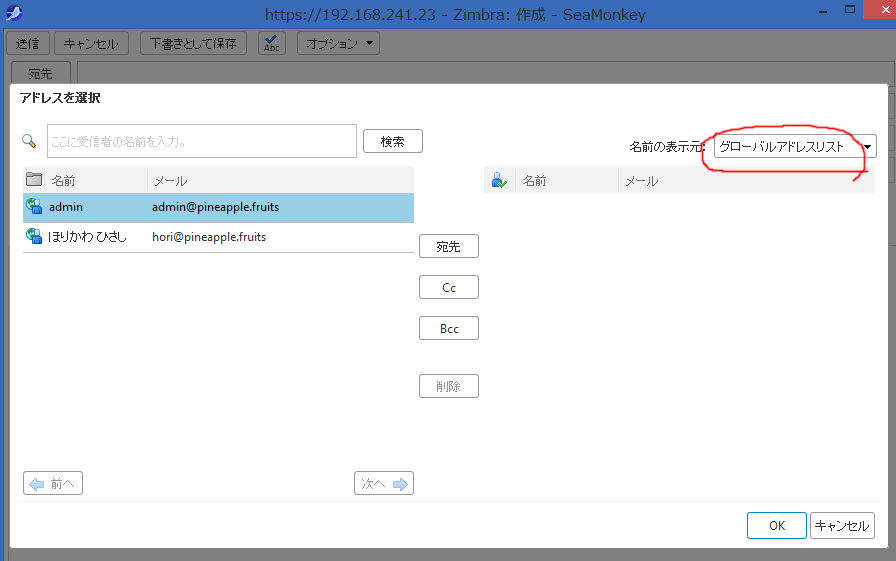
Task: Click the admin contact icon
Action: [34, 207]
